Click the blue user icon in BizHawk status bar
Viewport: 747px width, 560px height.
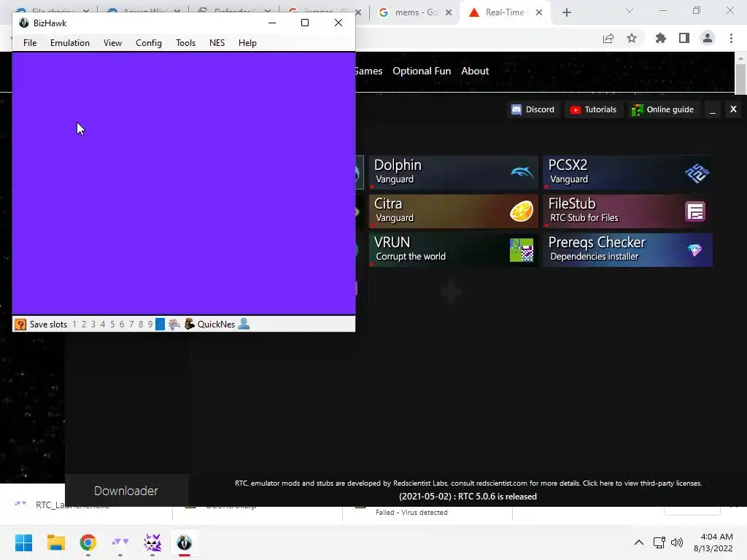(244, 324)
